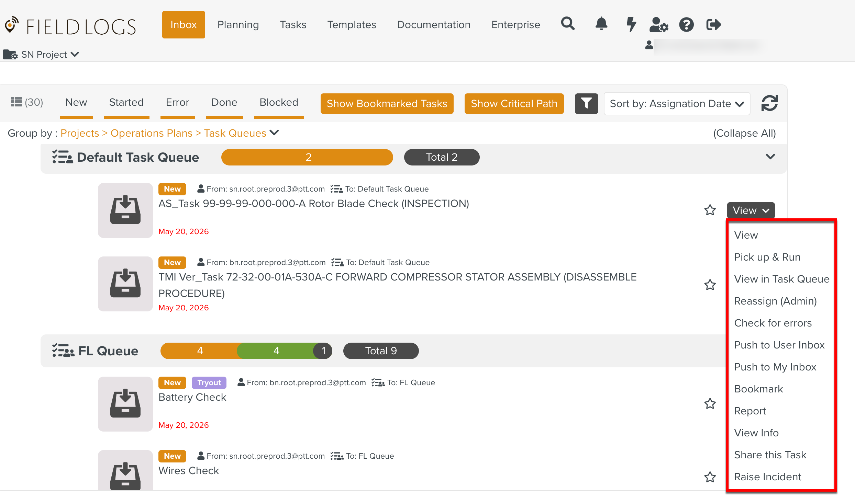Toggle the Done status filter

click(224, 103)
